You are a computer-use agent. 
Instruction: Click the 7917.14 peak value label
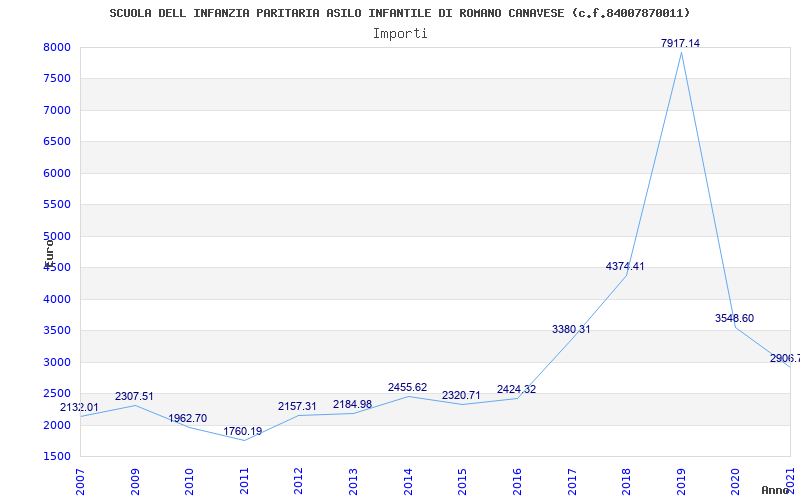[x=680, y=43]
